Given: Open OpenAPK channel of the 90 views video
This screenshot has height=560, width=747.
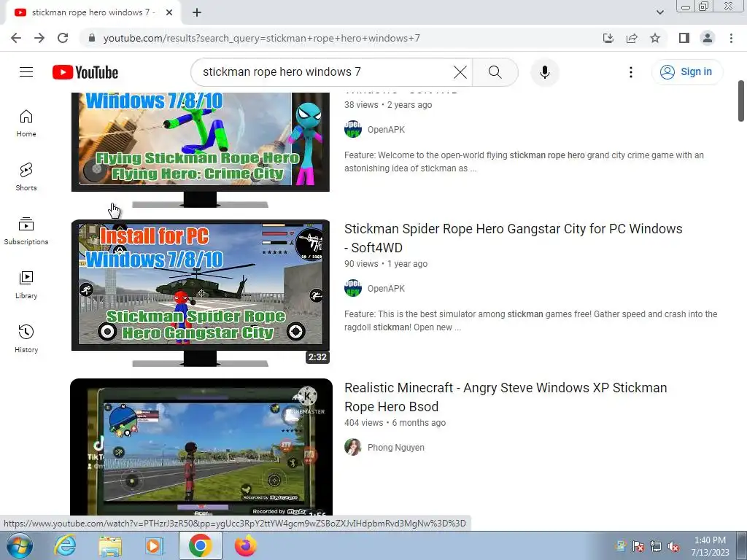Looking at the screenshot, I should tap(386, 289).
